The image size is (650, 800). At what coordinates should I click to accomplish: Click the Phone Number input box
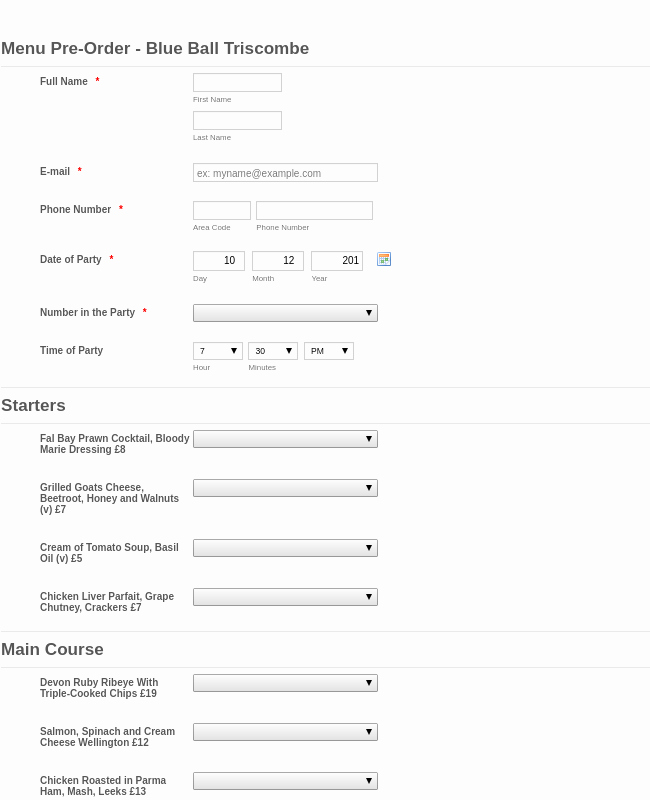coord(314,210)
